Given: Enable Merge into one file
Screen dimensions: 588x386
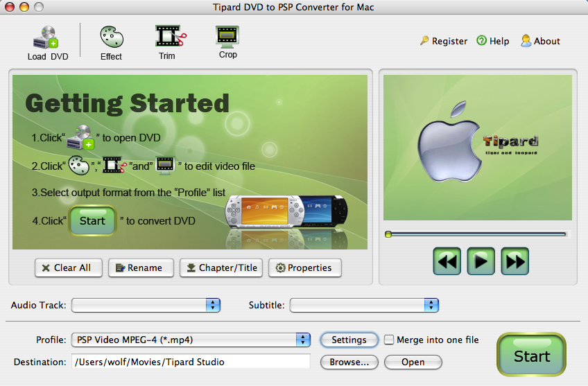Looking at the screenshot, I should 389,340.
